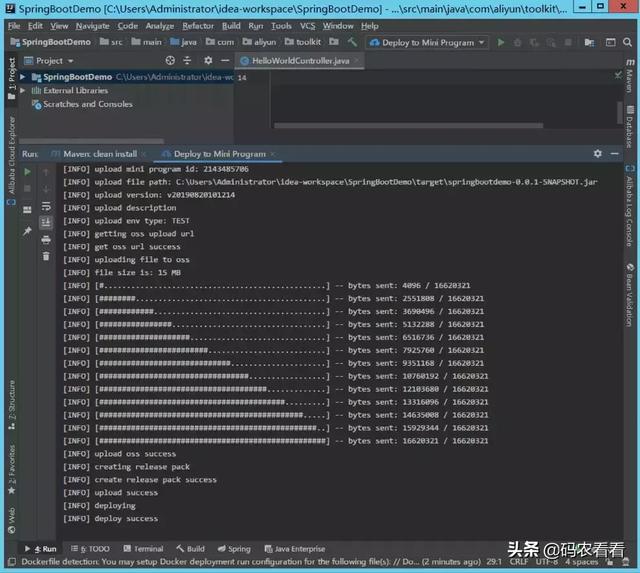Click the aliyun breadcrumb folder
The height and width of the screenshot is (573, 640).
pyautogui.click(x=259, y=42)
